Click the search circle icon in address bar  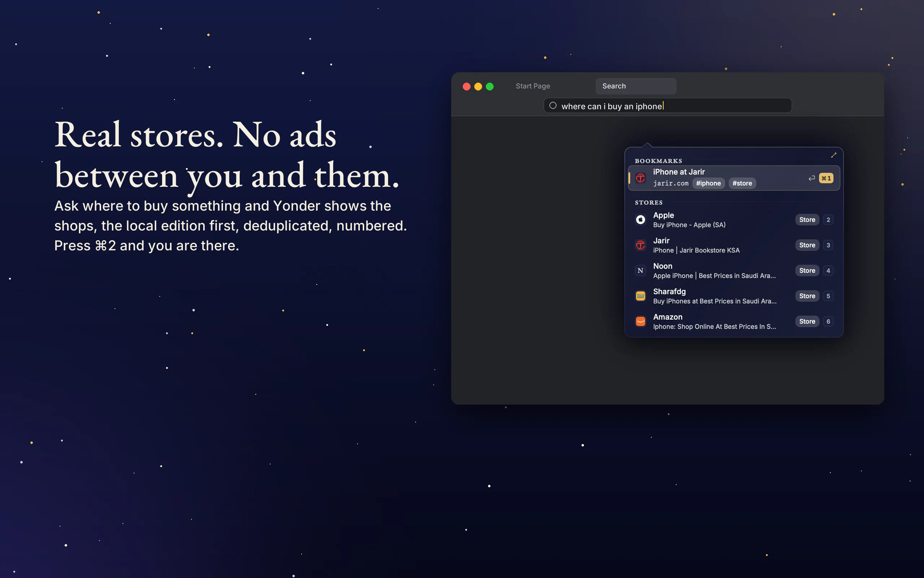point(553,105)
